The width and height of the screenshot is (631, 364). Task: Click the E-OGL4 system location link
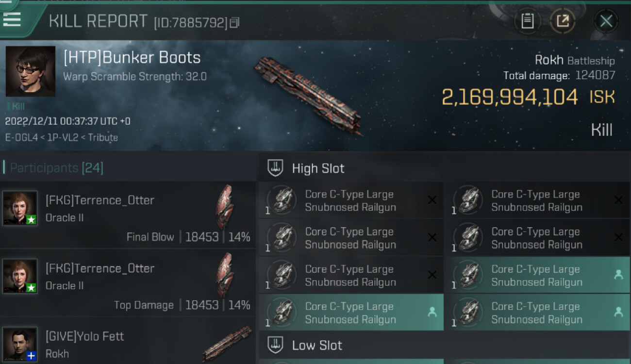coord(21,137)
